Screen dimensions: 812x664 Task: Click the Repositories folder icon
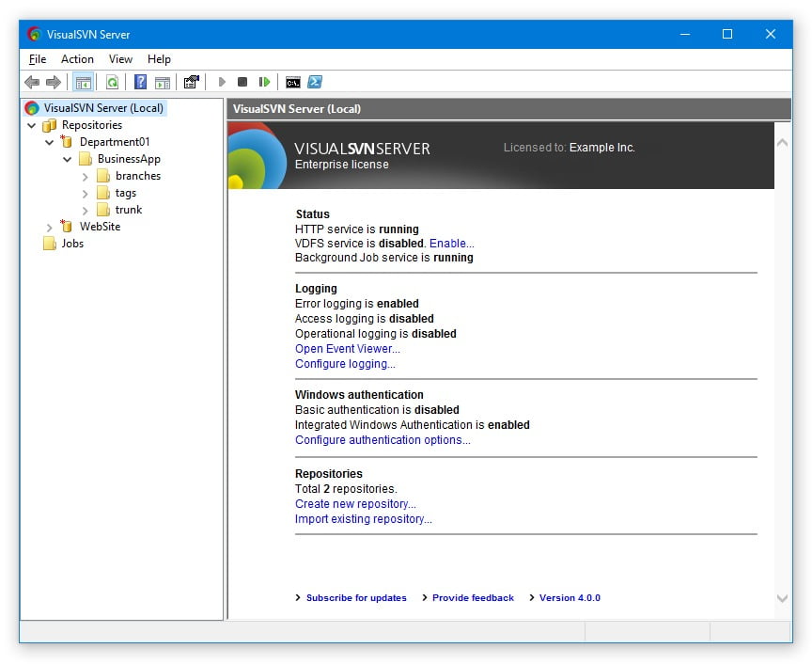[x=50, y=125]
